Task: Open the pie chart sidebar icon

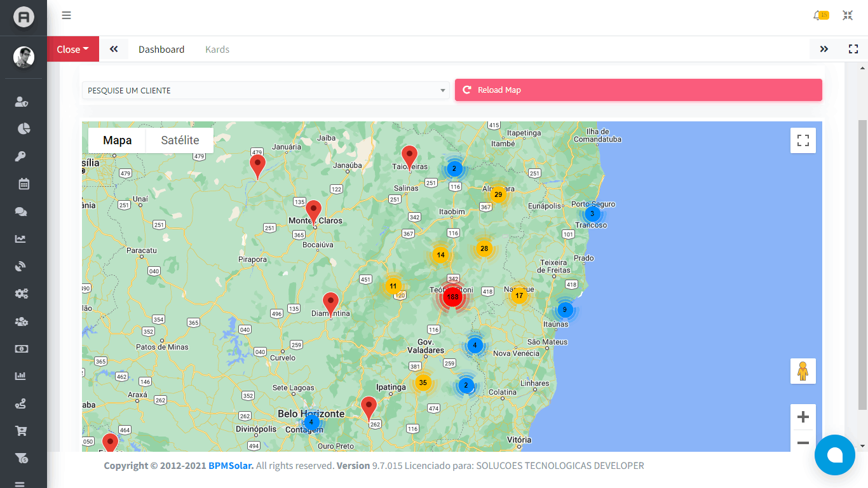Action: (x=24, y=129)
